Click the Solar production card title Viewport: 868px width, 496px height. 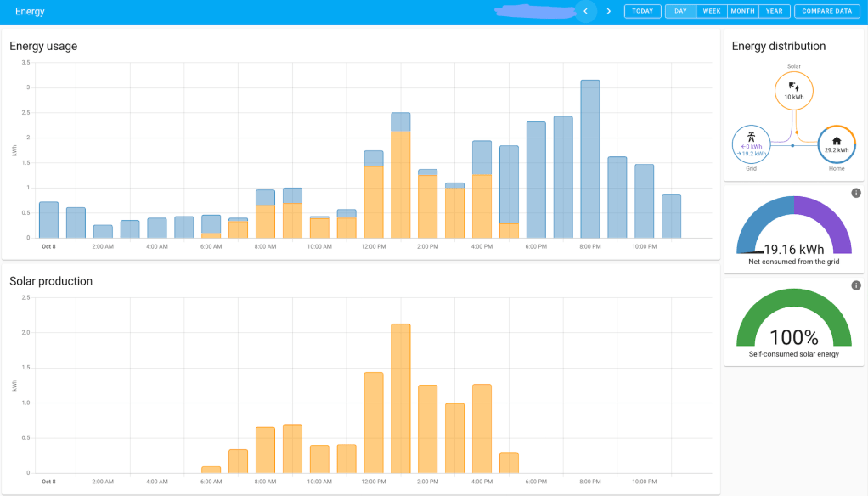51,281
